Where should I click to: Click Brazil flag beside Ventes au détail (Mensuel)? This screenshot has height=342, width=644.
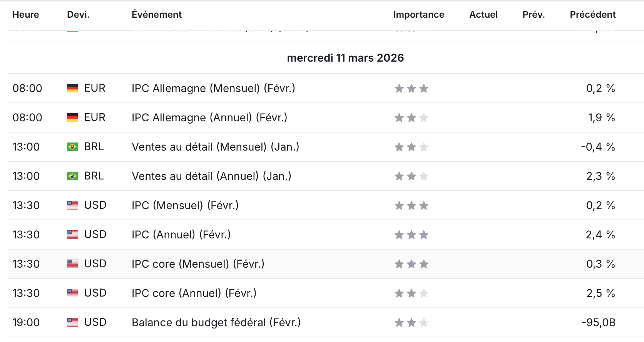72,147
